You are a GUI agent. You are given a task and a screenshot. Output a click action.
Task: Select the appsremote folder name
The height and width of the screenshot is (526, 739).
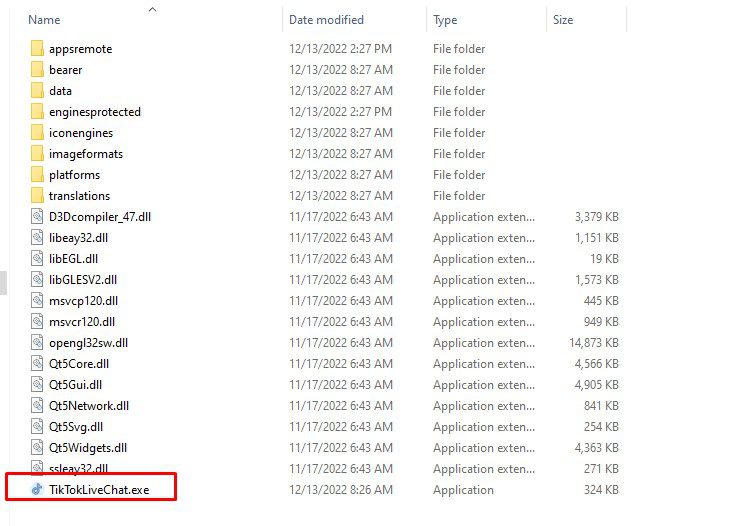pyautogui.click(x=81, y=49)
